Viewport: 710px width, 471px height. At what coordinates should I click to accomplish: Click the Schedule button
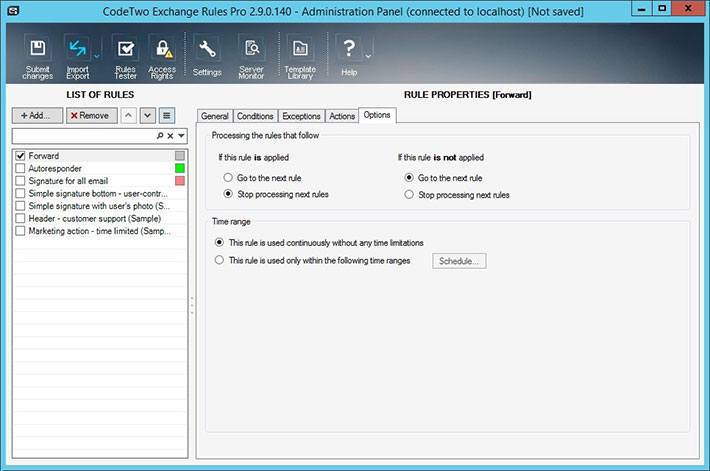[459, 261]
